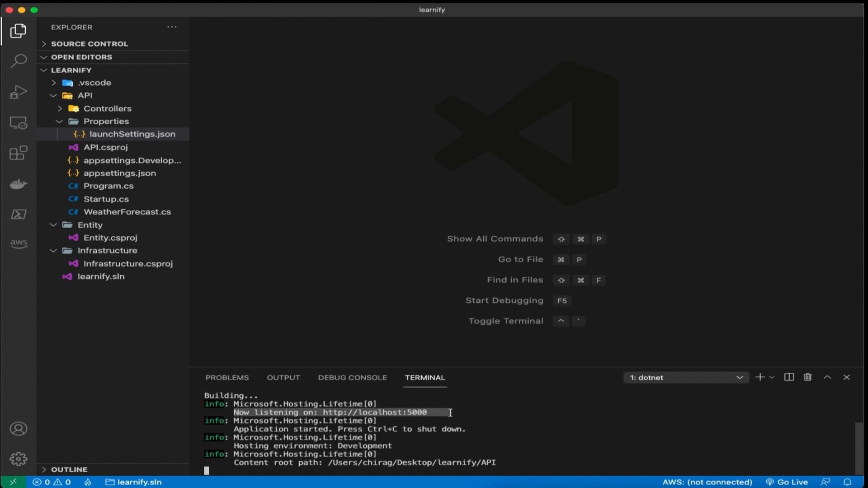Switch to the Debug Console tab
Screen dimensions: 868x488
pyautogui.click(x=353, y=377)
